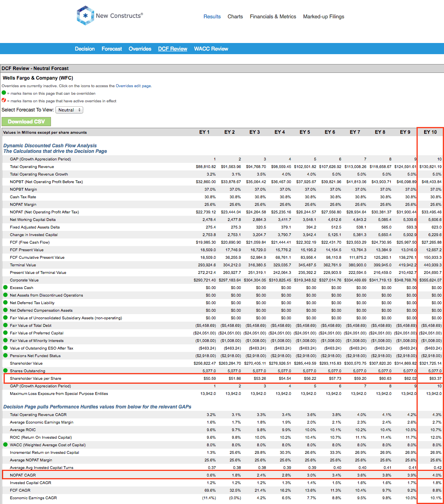Click green override icon for Excess Cash
Screen dimensions: 444x504
point(6,287)
